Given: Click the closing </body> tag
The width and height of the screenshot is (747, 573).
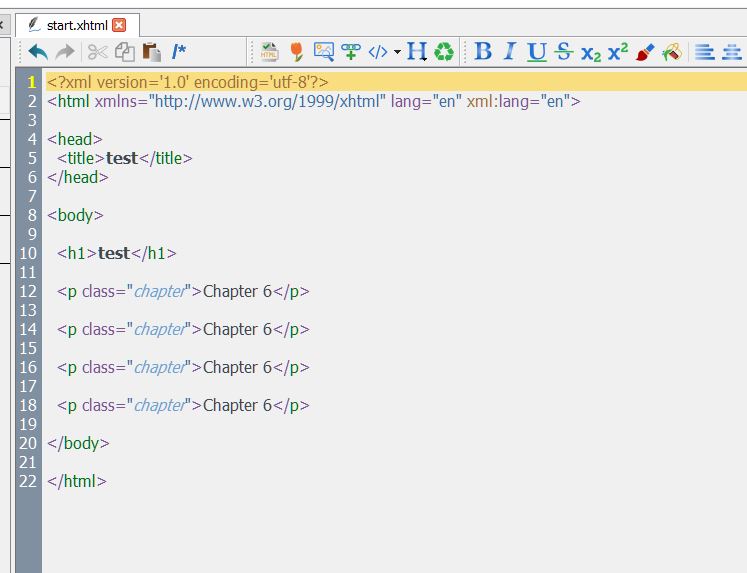Looking at the screenshot, I should click(78, 443).
